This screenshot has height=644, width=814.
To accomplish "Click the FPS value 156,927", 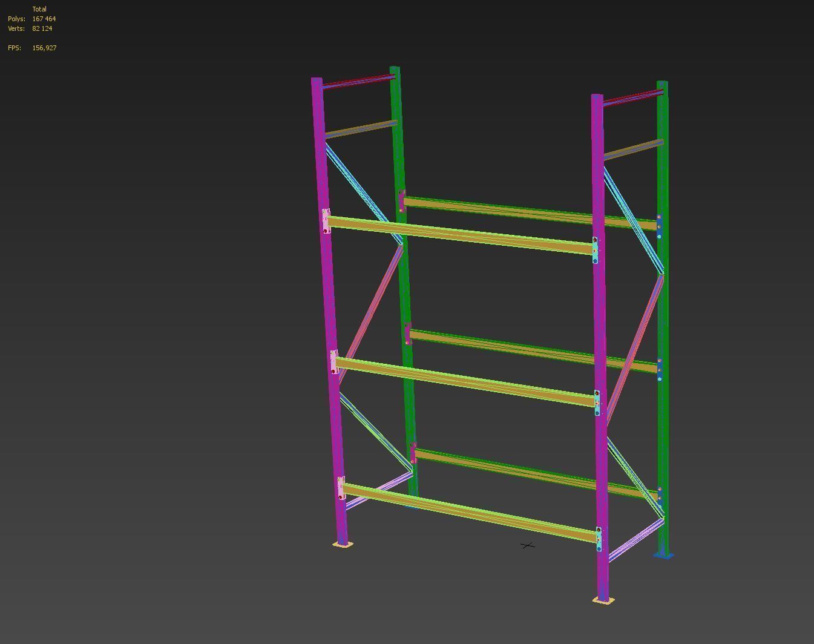I will (x=45, y=48).
